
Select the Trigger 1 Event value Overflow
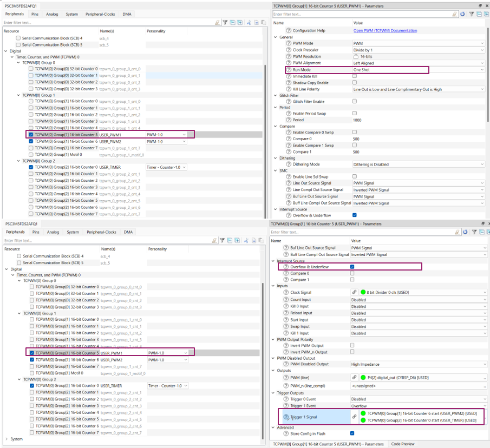418,406
